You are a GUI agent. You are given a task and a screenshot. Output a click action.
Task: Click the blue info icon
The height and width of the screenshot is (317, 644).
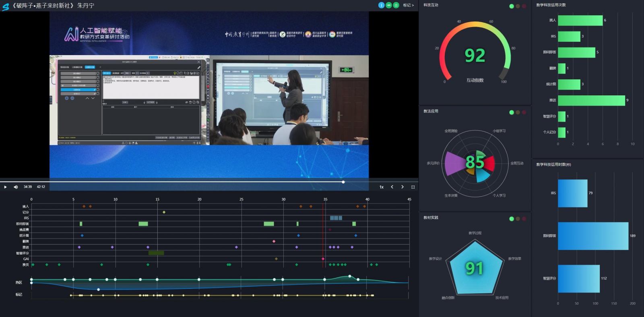[x=381, y=5]
